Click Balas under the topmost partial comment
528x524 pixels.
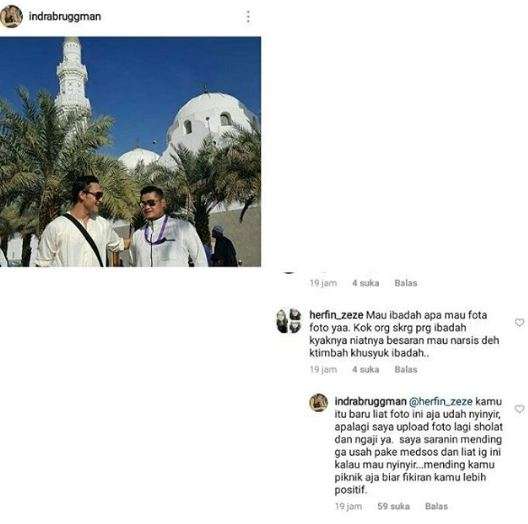click(x=406, y=283)
